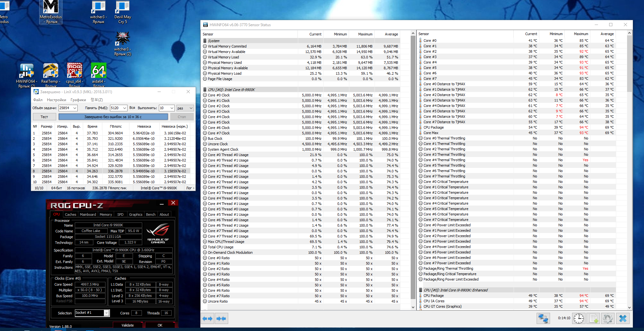Click the Тест button in LinX

[44, 117]
